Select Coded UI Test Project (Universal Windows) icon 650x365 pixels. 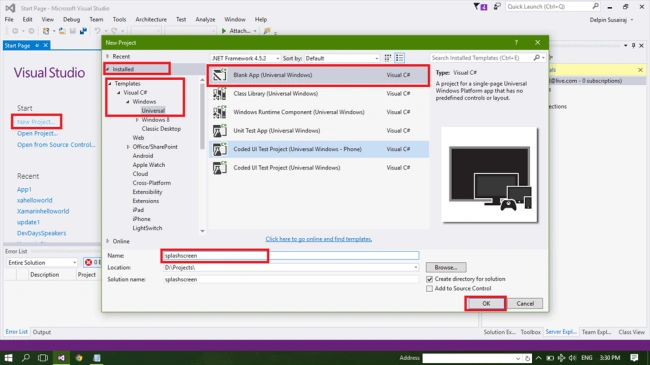(220, 168)
